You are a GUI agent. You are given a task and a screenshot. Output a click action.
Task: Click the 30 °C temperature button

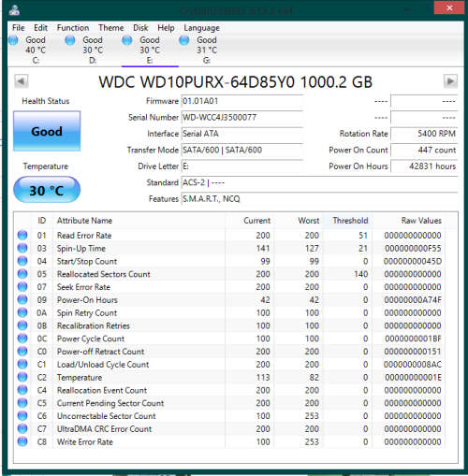(x=47, y=190)
